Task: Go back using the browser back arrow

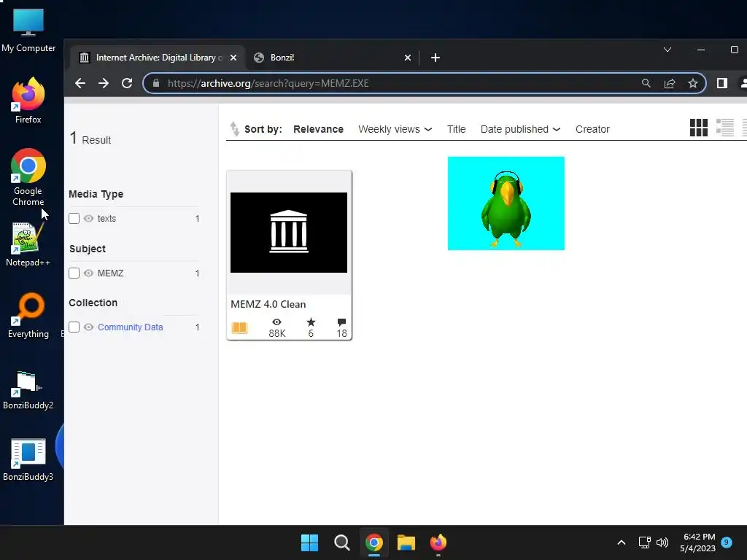Action: click(x=80, y=83)
